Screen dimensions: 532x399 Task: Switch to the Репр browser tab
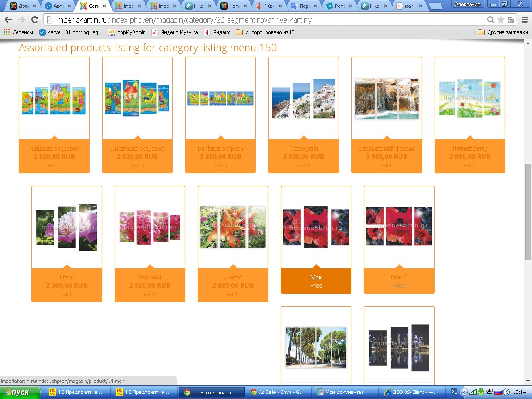click(339, 6)
